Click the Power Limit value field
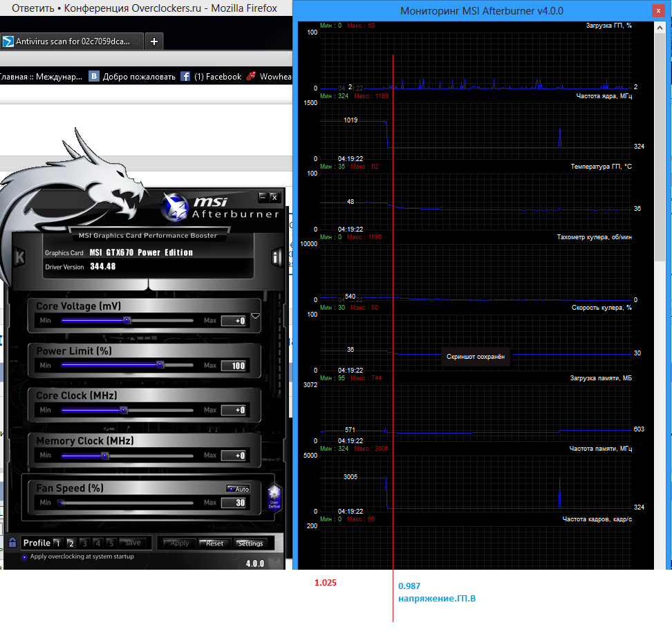Screen dimensions: 672x634 (234, 366)
